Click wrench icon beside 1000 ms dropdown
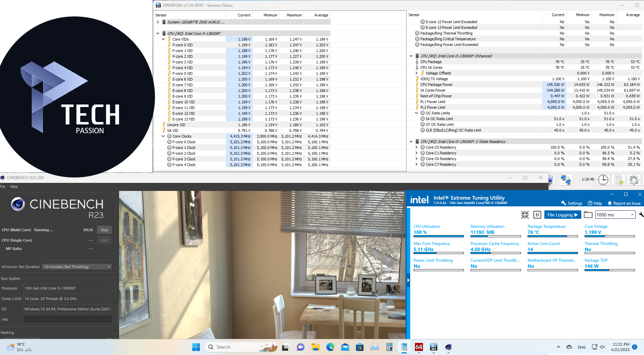This screenshot has height=355, width=644. [x=641, y=215]
